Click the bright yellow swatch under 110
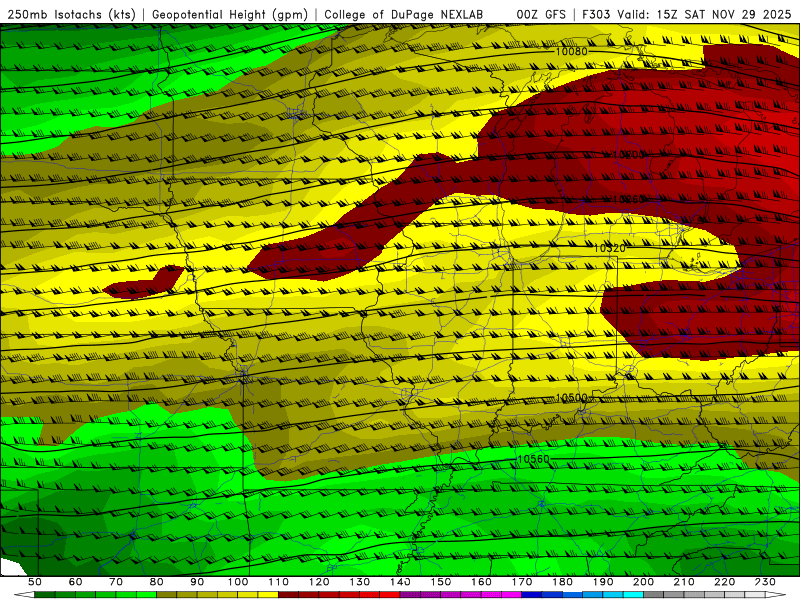Image resolution: width=800 pixels, height=600 pixels. click(x=268, y=594)
